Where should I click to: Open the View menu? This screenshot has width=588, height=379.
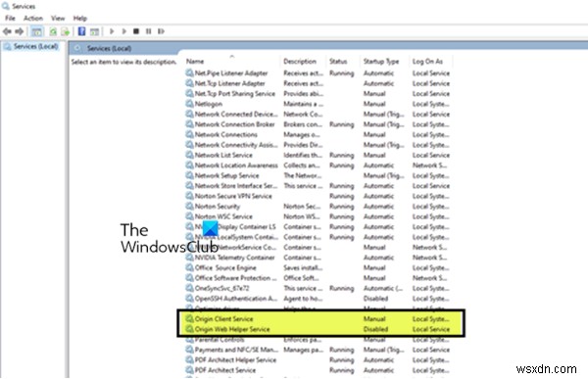click(58, 18)
